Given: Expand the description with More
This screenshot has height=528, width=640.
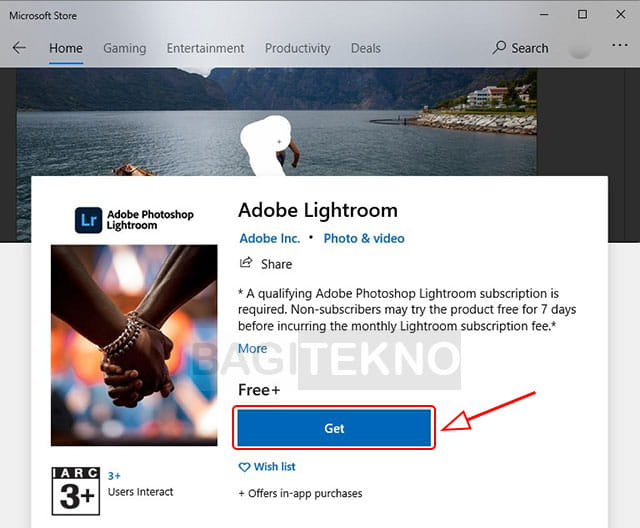Looking at the screenshot, I should (x=252, y=348).
